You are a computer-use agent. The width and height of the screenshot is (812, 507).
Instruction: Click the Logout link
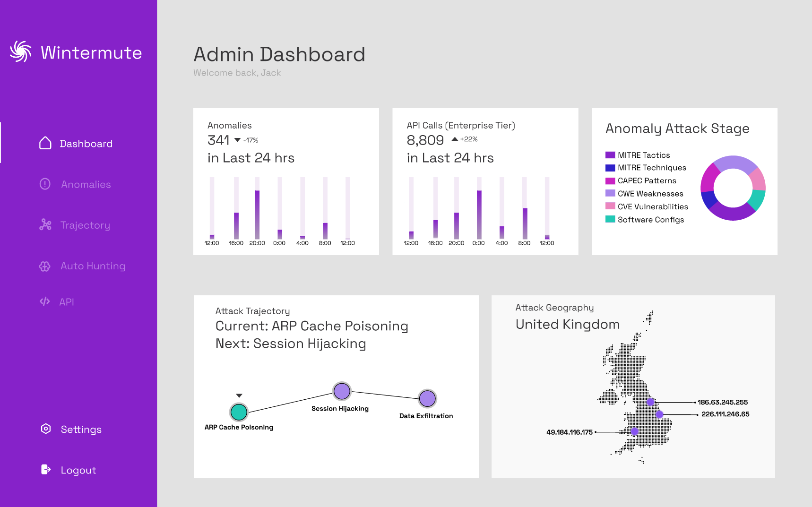(78, 470)
